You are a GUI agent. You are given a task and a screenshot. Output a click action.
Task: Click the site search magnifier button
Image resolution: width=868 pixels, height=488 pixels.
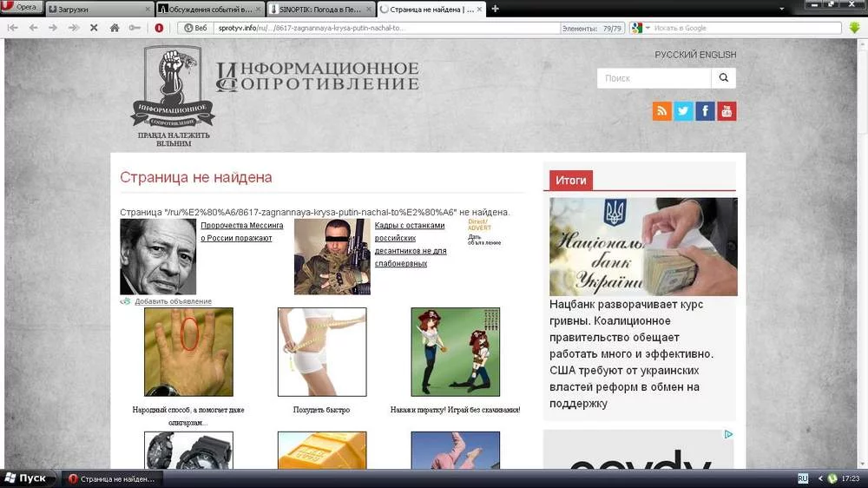point(724,78)
